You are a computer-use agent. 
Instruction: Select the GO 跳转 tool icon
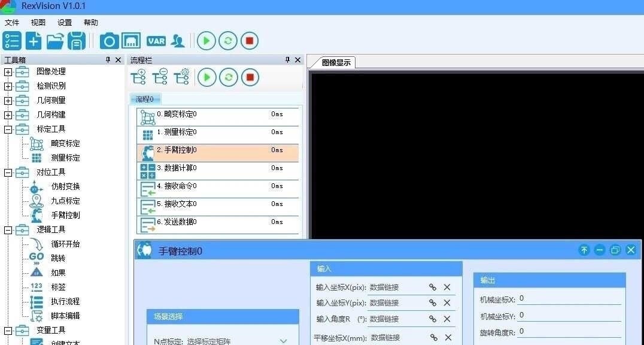pyautogui.click(x=36, y=258)
